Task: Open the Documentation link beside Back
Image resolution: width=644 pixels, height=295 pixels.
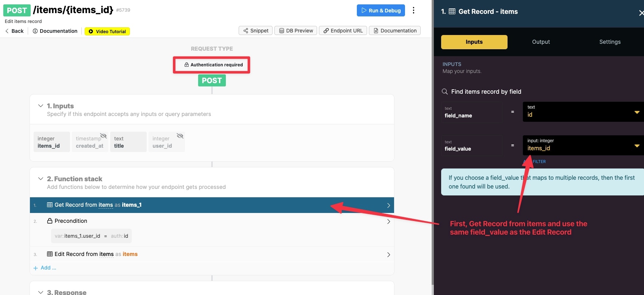Action: point(55,31)
